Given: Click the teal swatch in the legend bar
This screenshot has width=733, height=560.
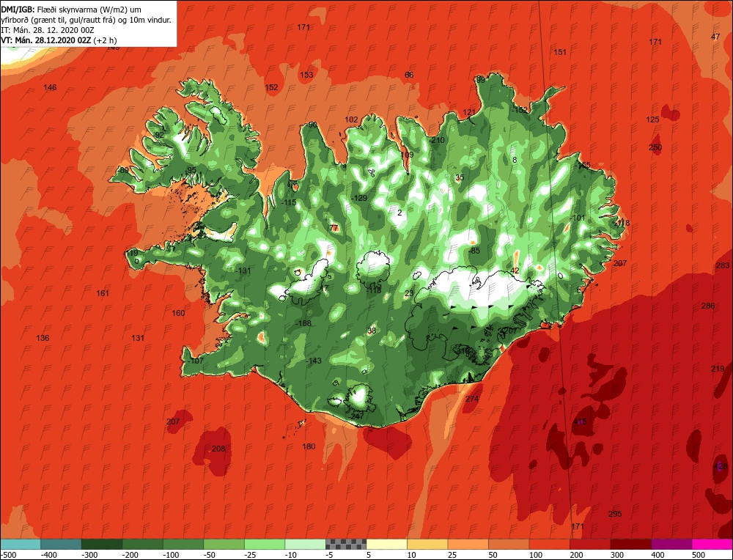Looking at the screenshot, I should point(62,544).
